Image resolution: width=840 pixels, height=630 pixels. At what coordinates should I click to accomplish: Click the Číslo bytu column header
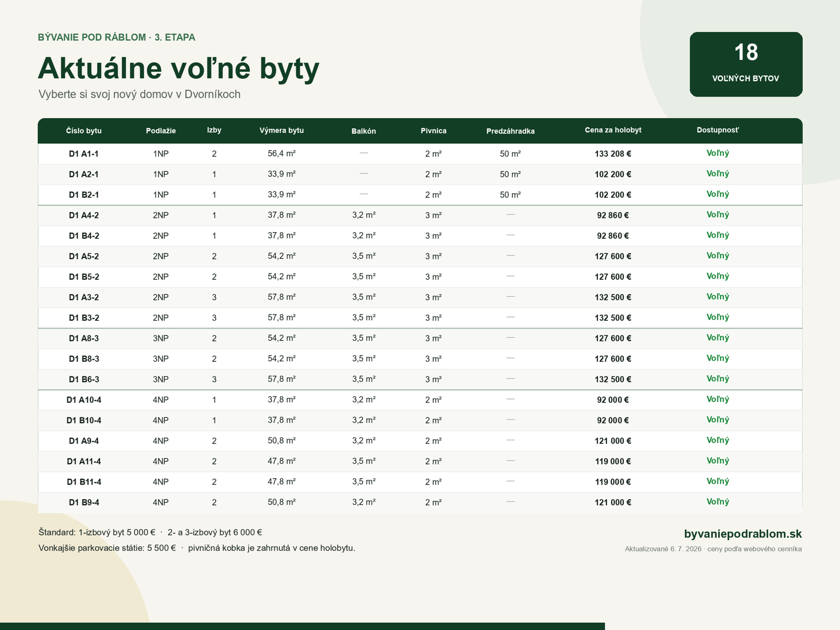click(84, 131)
